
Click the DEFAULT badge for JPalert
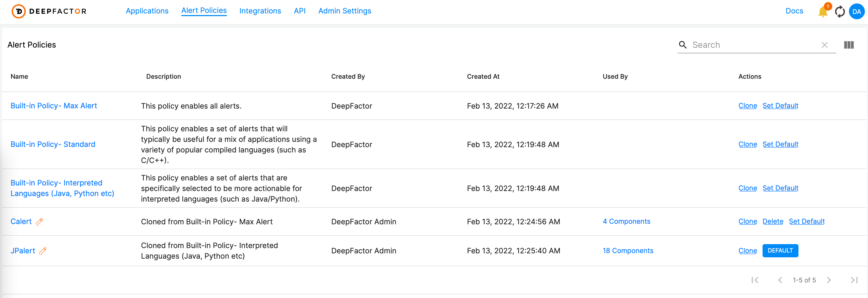click(780, 250)
